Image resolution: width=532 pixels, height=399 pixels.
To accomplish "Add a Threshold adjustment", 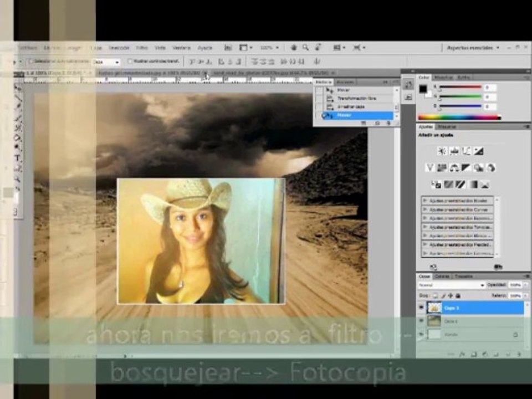I will (461, 184).
